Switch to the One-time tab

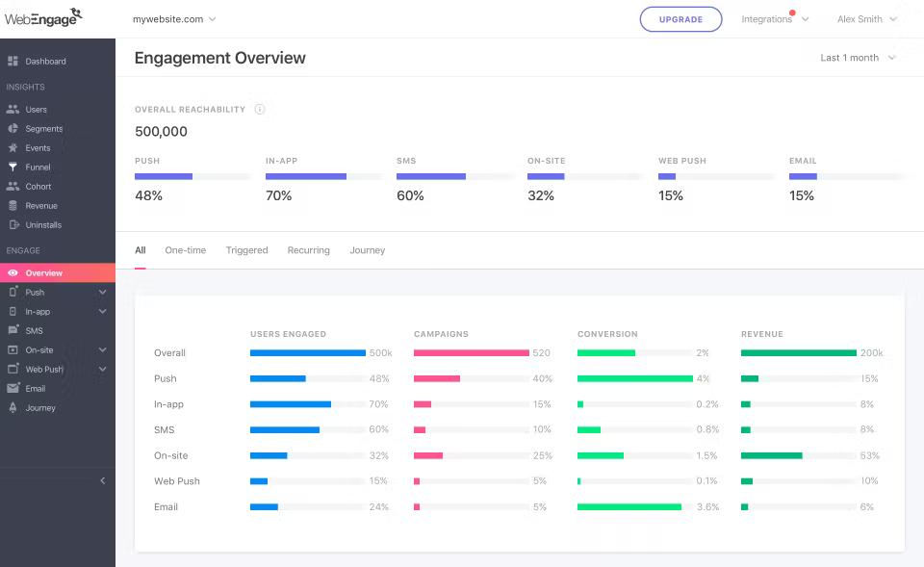tap(186, 250)
